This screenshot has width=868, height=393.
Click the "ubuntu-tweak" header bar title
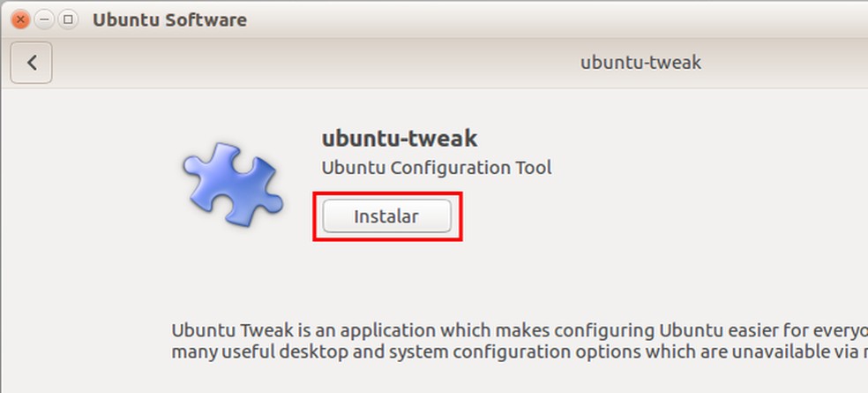[x=640, y=63]
